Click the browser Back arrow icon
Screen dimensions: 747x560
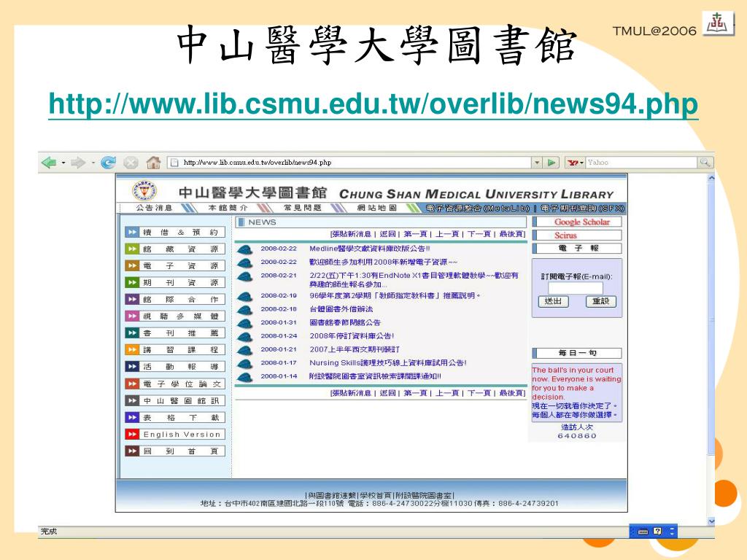pos(49,163)
